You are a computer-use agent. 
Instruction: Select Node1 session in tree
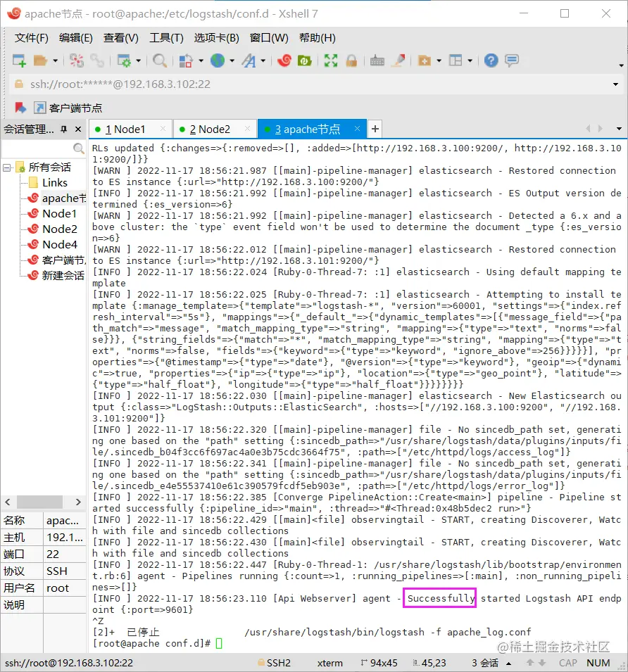coord(52,214)
